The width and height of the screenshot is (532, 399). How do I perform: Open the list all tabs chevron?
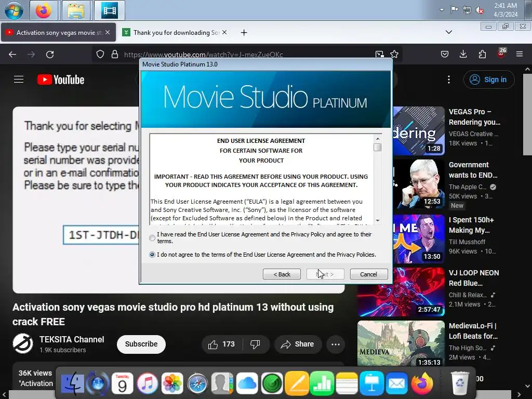449,32
